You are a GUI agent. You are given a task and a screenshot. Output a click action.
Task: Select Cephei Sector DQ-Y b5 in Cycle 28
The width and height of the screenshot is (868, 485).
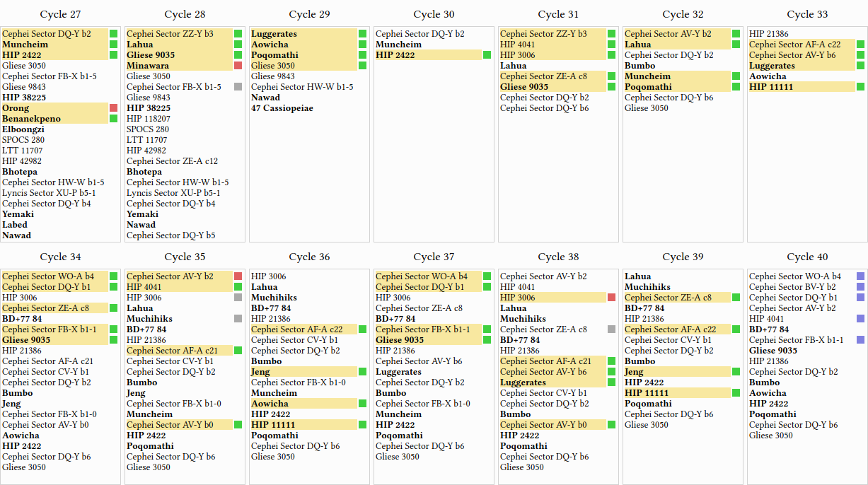(171, 235)
